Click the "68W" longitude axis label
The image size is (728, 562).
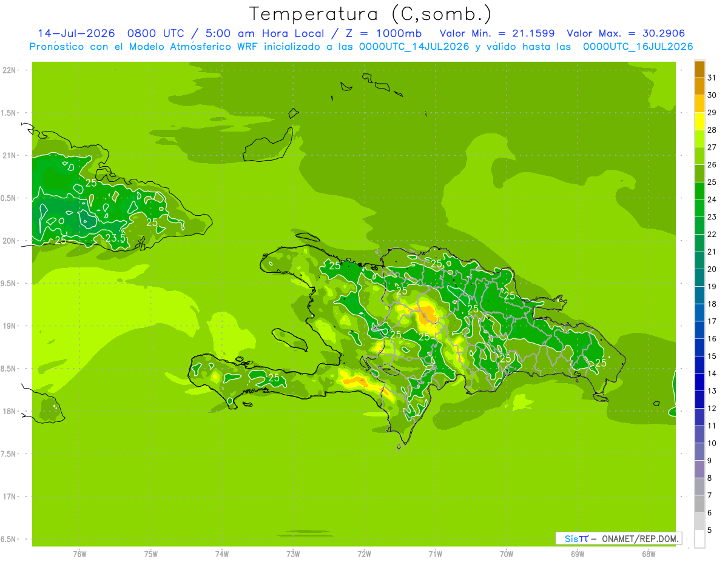click(649, 554)
